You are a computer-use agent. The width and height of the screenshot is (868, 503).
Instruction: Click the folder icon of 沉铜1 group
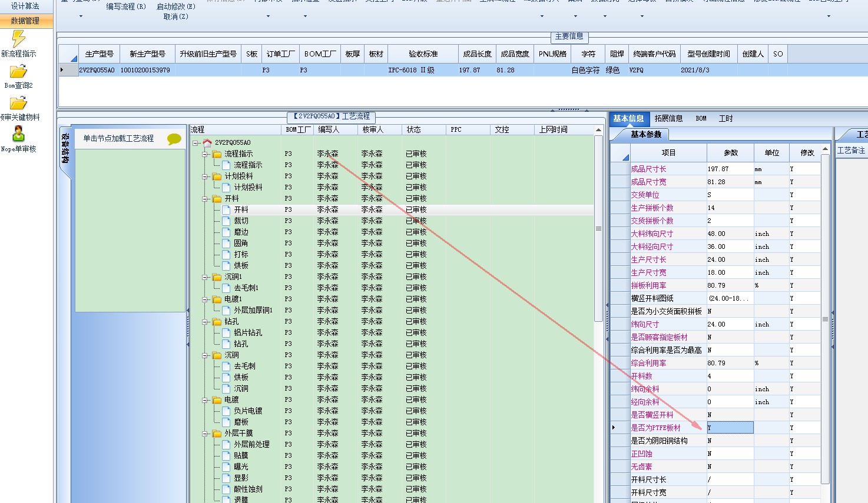coord(217,277)
